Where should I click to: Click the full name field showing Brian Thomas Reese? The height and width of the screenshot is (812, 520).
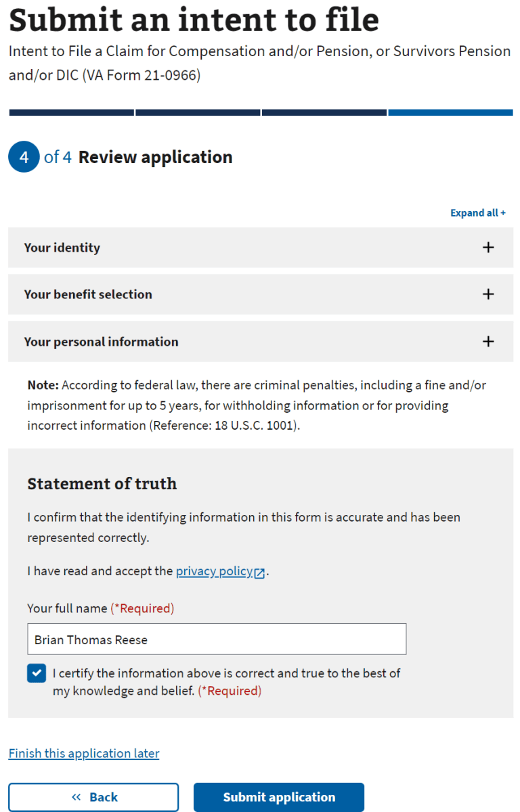click(217, 639)
